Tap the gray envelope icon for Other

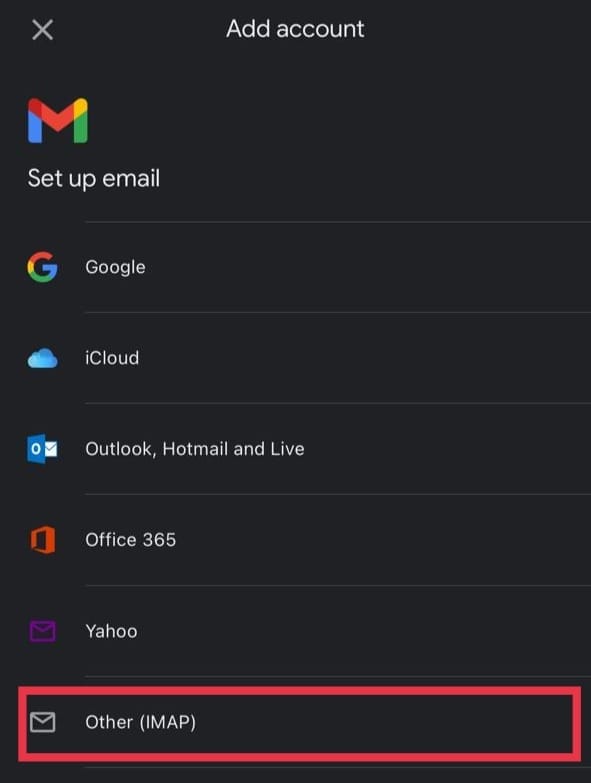[x=42, y=722]
